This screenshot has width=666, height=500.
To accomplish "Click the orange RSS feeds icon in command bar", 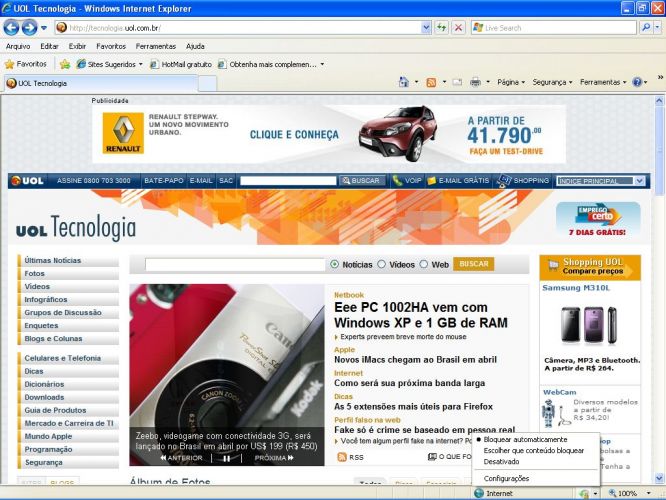I will pyautogui.click(x=431, y=82).
